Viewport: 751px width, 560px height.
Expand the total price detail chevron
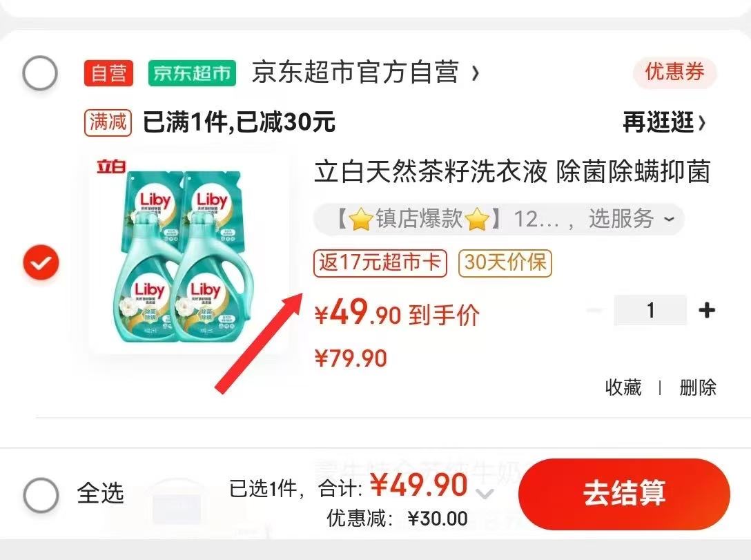click(x=485, y=494)
